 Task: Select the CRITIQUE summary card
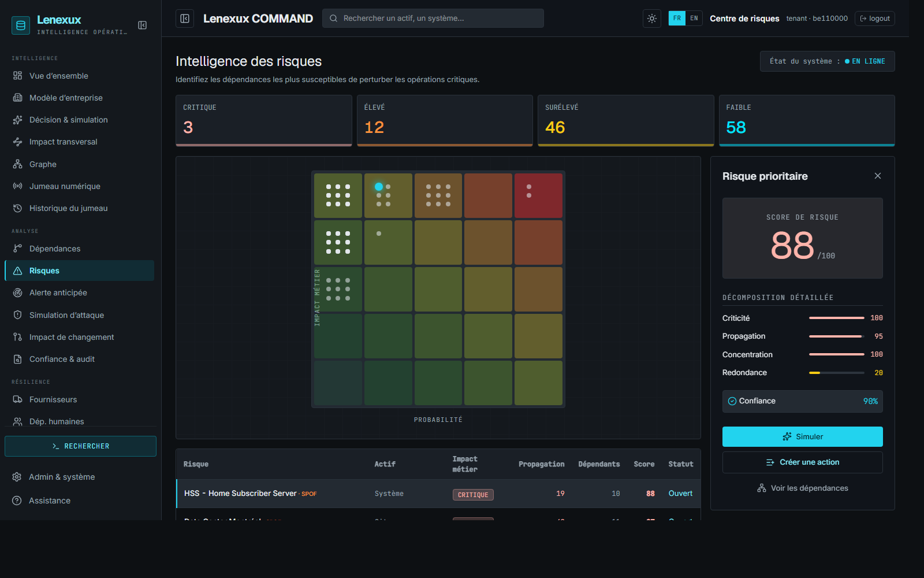coord(264,120)
